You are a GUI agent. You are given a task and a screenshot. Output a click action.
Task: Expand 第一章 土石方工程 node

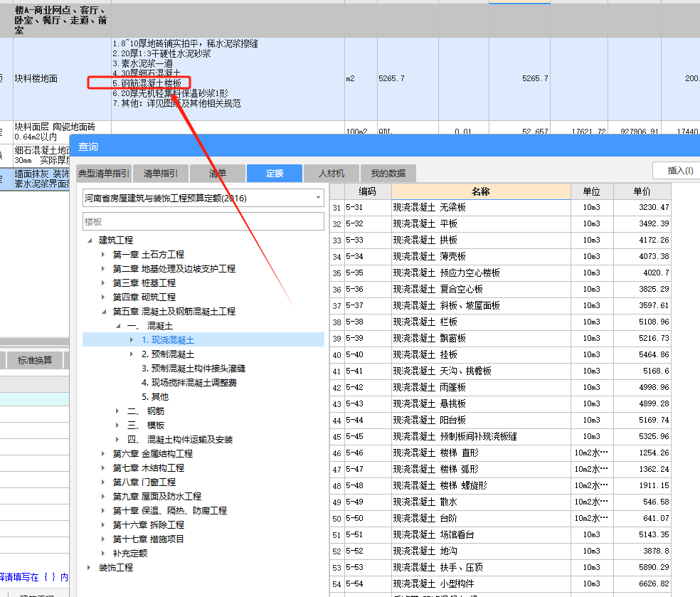[103, 255]
